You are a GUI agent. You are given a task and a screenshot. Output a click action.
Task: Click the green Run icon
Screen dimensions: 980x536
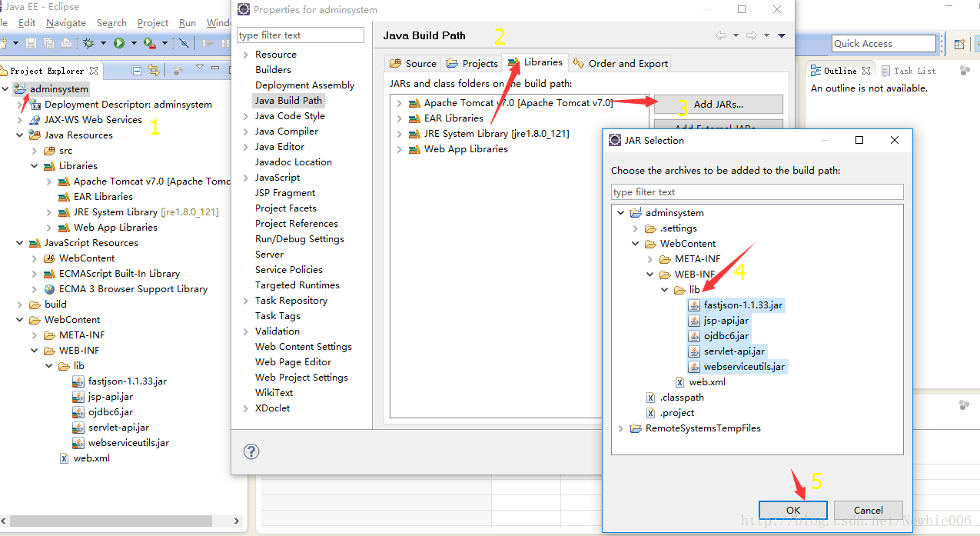pos(119,43)
